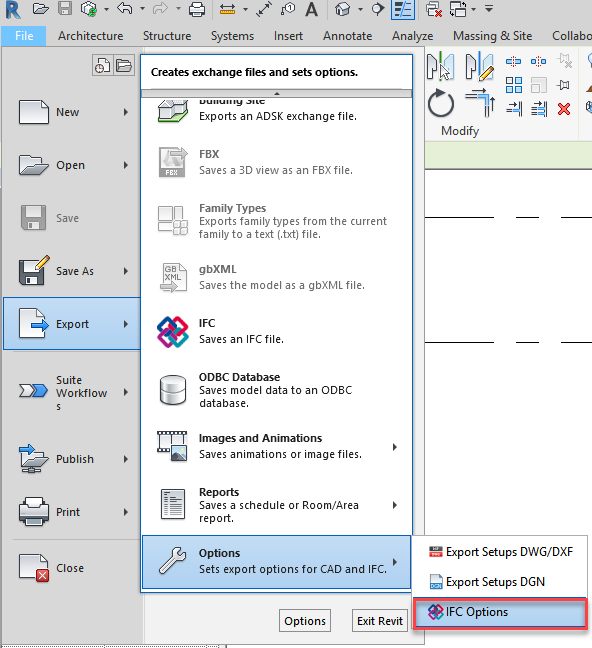Image resolution: width=592 pixels, height=648 pixels.
Task: Choose Export Setups DWG/DXF
Action: pos(500,552)
